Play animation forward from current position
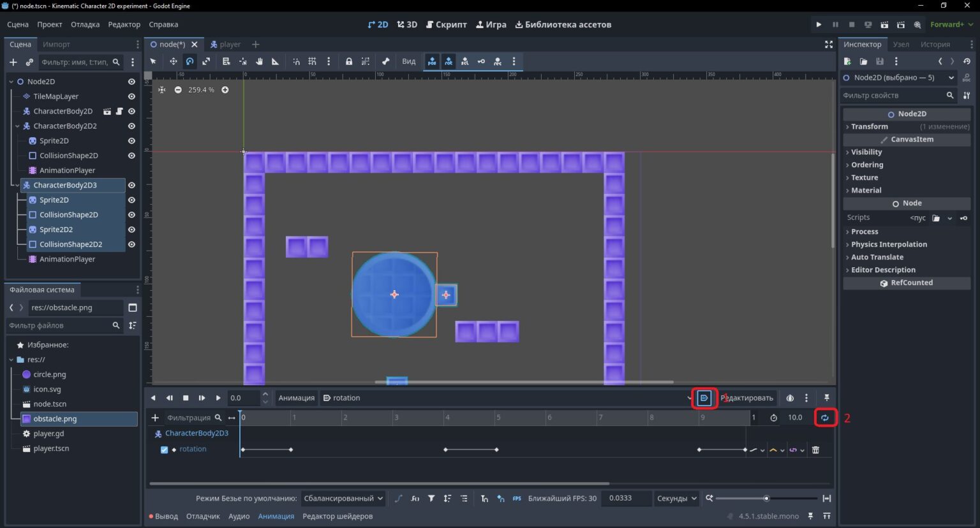This screenshot has height=528, width=980. click(x=218, y=398)
